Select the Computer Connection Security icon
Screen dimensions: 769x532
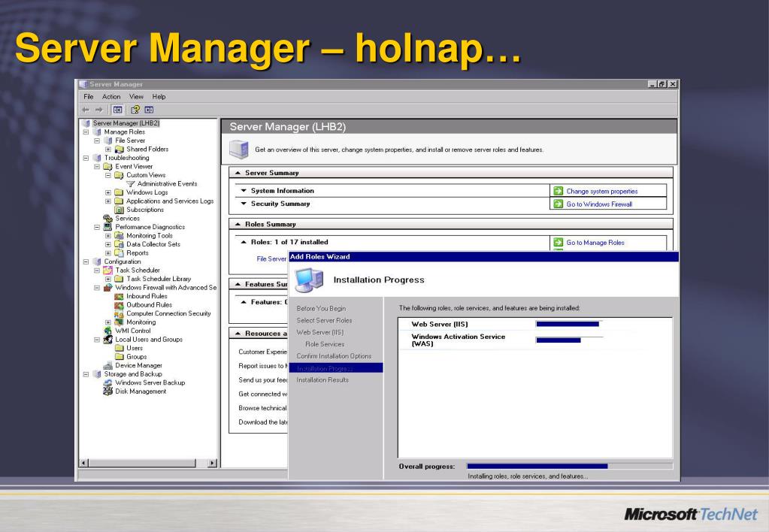(120, 313)
